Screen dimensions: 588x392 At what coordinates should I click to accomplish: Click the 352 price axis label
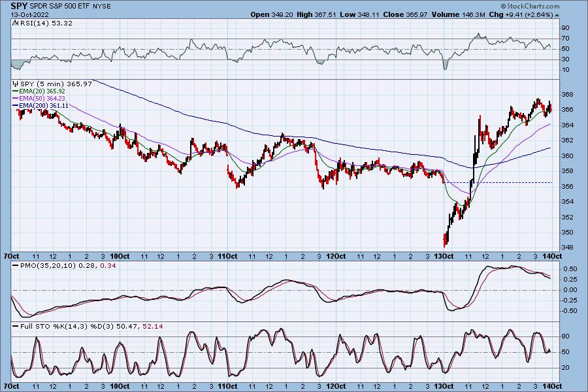568,217
